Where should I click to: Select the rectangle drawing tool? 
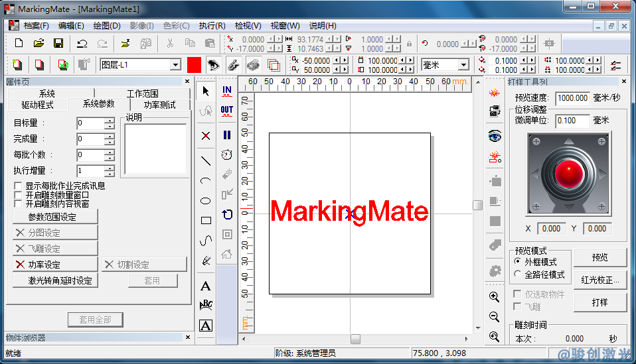[206, 221]
